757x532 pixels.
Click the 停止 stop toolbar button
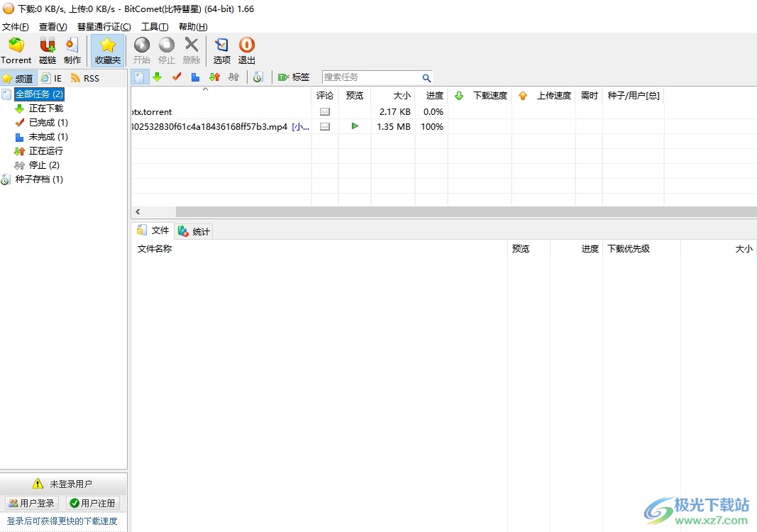pos(167,50)
